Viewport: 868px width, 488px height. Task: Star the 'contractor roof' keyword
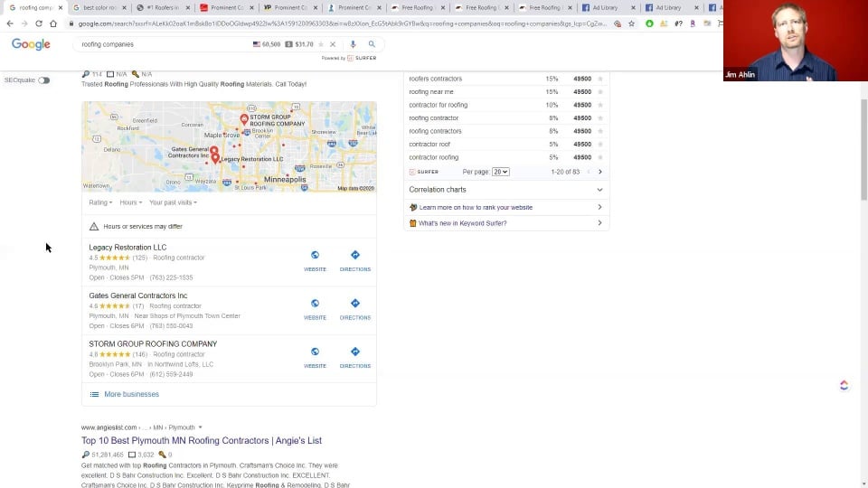coord(600,145)
